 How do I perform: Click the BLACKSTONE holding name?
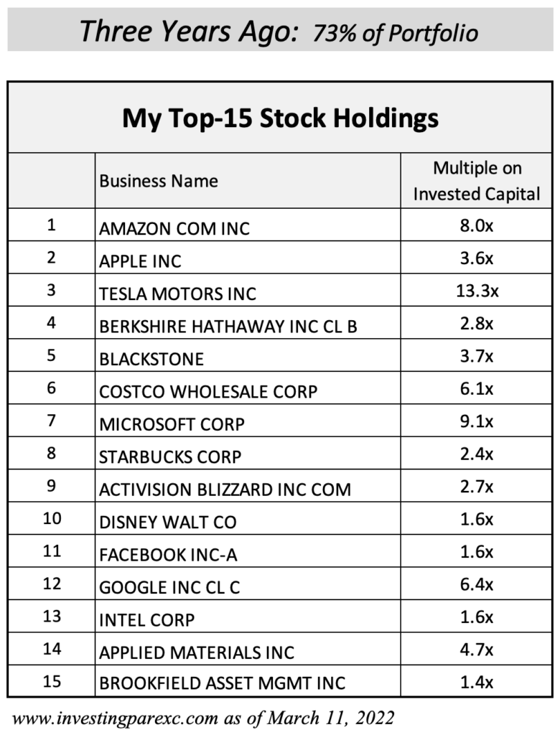click(x=151, y=359)
